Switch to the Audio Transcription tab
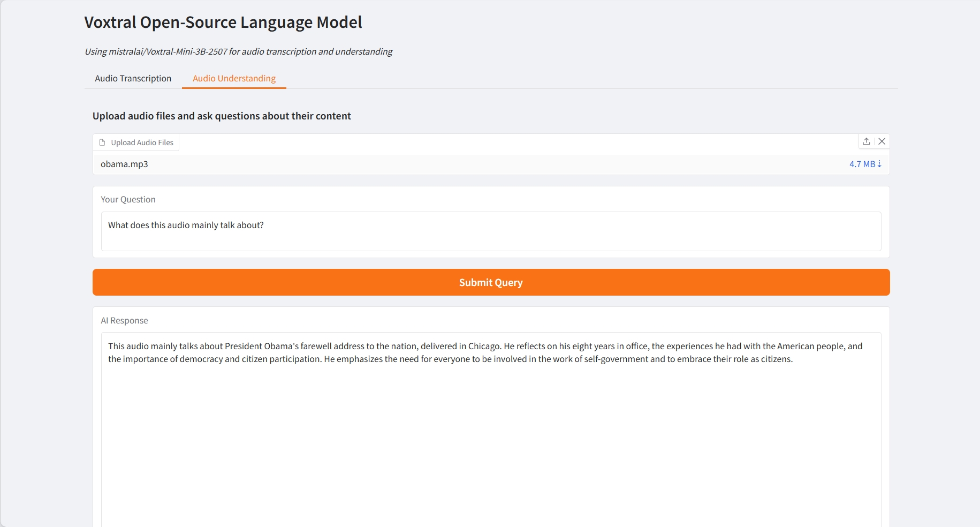The height and width of the screenshot is (527, 980). (x=133, y=78)
